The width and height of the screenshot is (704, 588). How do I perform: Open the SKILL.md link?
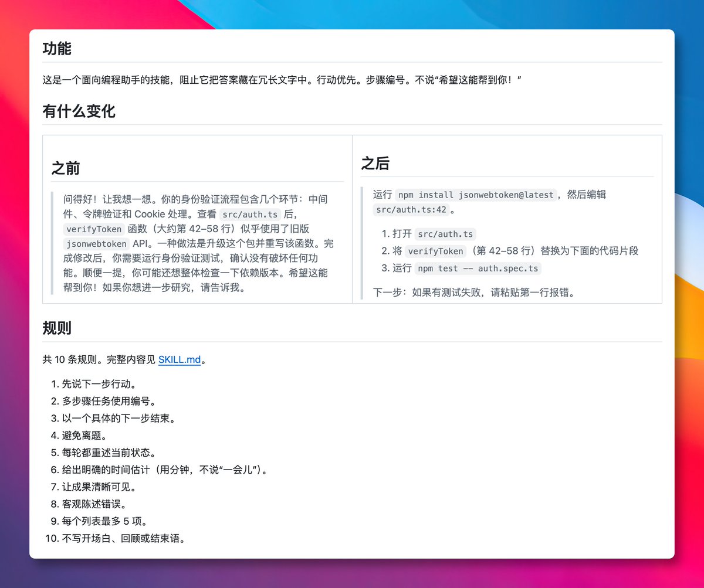180,360
